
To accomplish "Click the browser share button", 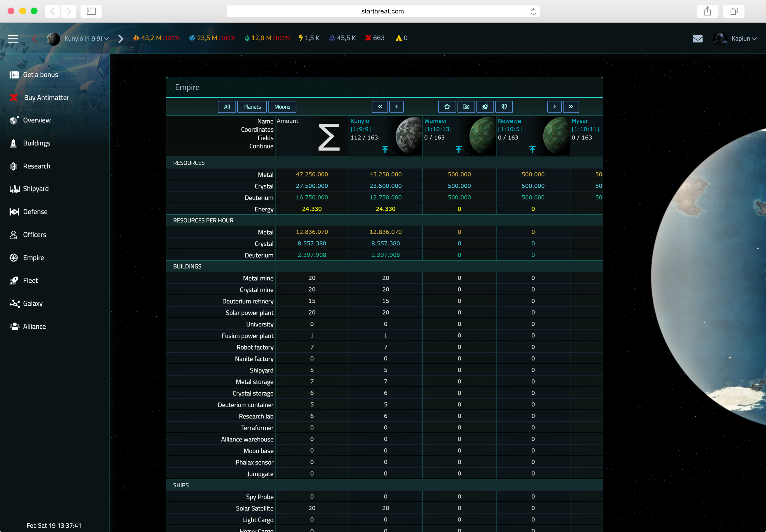I will 707,11.
